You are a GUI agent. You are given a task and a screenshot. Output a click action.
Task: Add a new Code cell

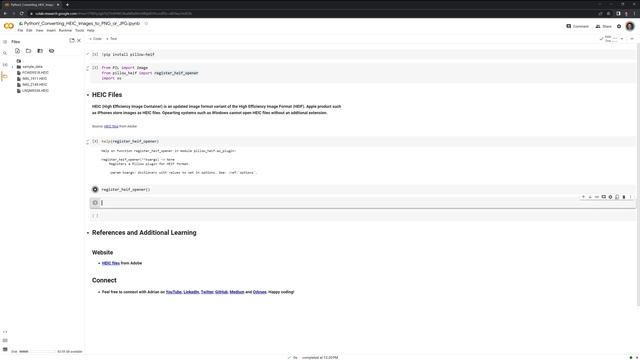coord(96,39)
